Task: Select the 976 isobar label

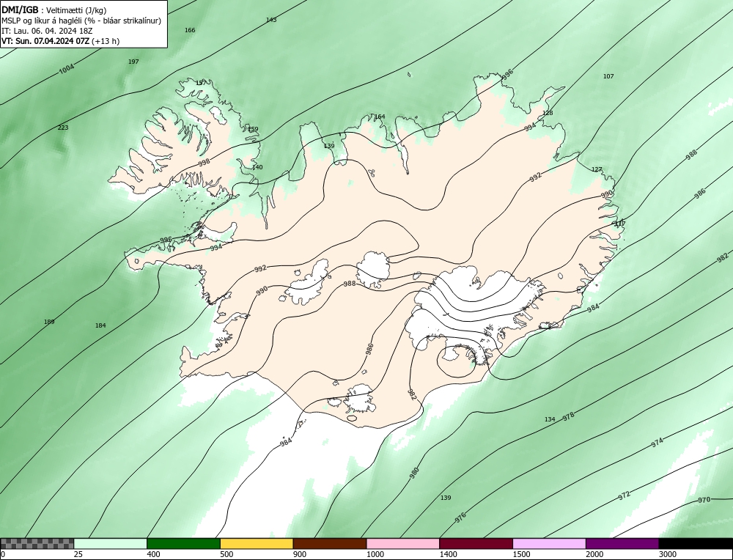Action: (x=460, y=517)
